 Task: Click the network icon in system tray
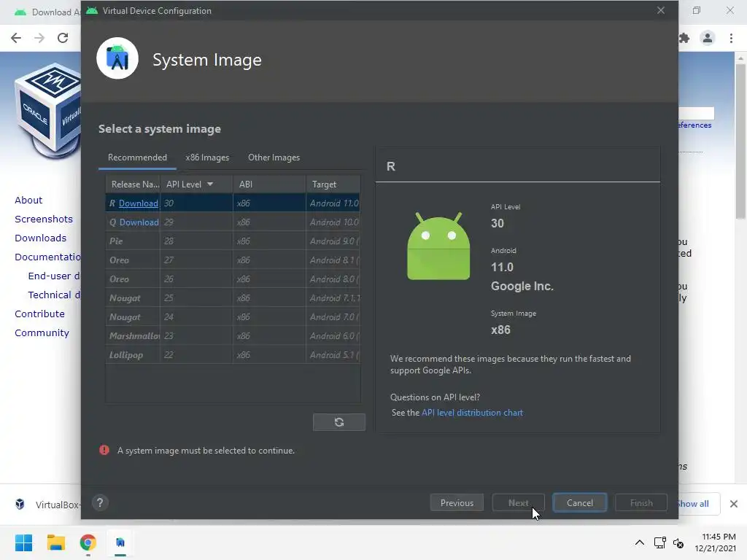pos(659,542)
